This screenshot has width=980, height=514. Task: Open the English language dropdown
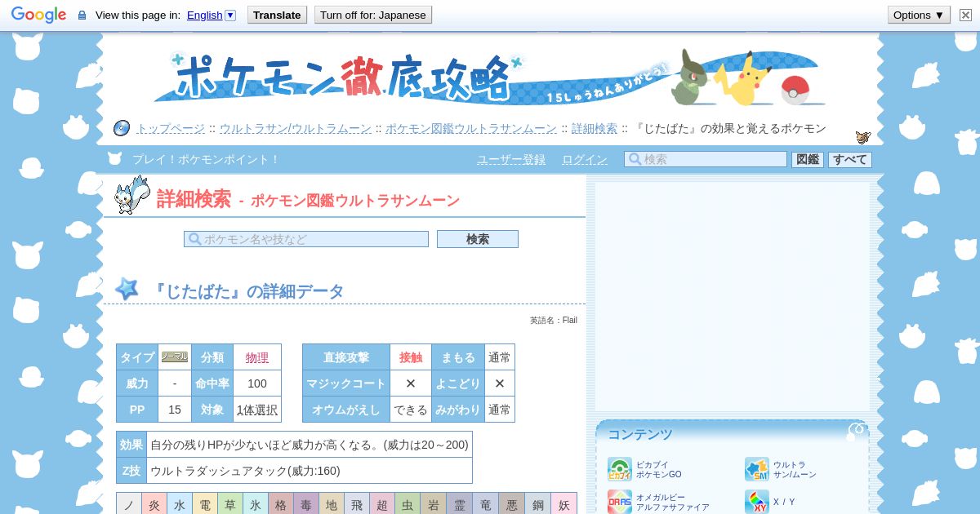tap(211, 15)
